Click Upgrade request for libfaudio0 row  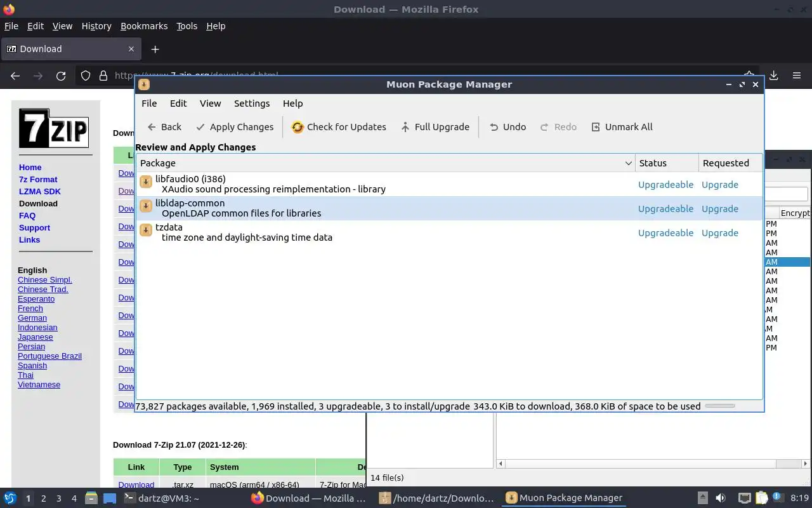(720, 185)
